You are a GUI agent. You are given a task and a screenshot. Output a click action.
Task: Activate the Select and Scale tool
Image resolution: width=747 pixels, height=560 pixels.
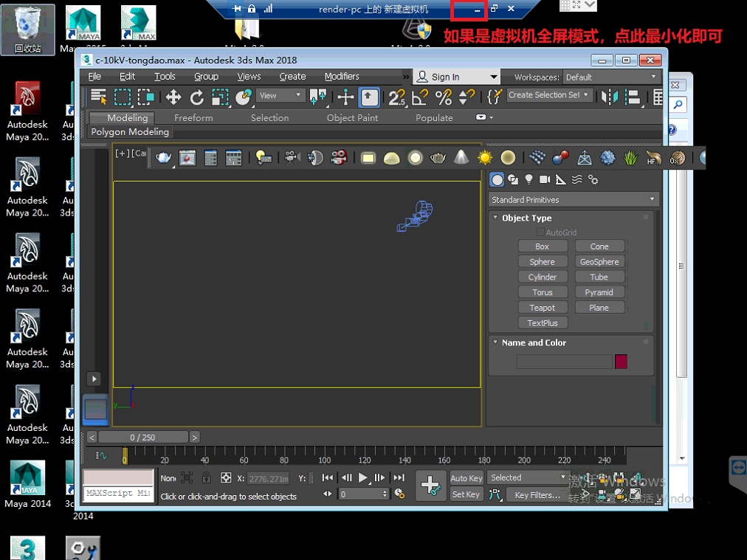220,97
